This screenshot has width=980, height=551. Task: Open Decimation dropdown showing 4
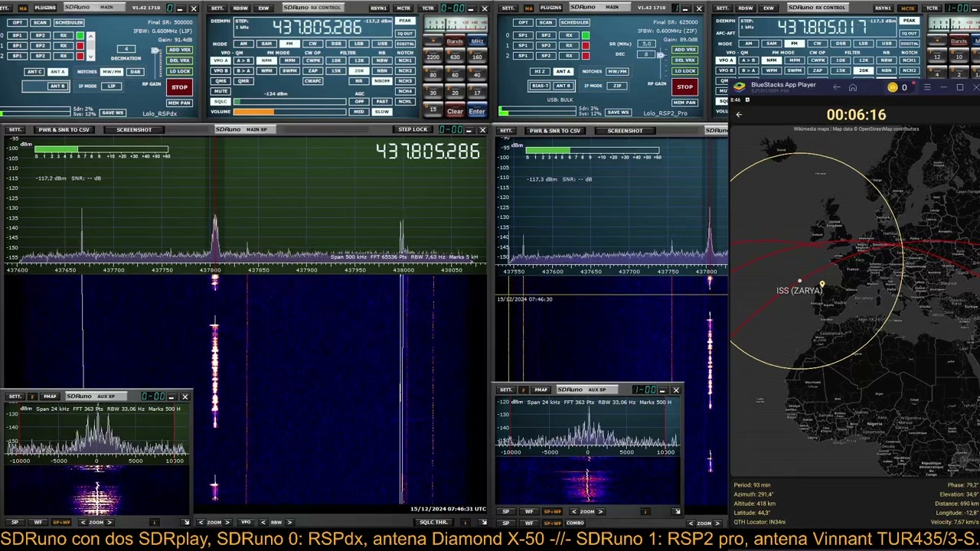pos(126,49)
